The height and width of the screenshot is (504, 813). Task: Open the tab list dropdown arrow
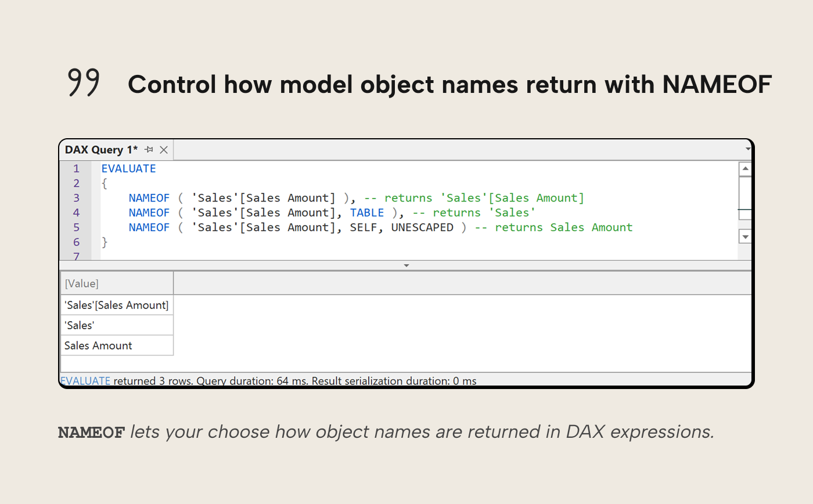coord(747,149)
